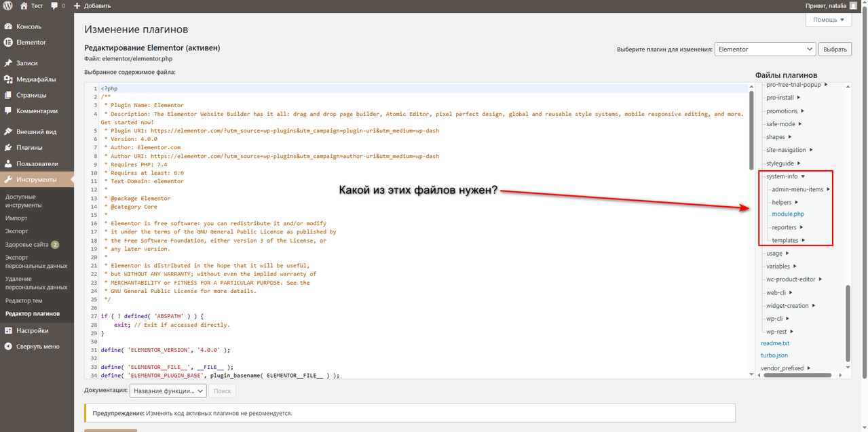Expand templates folder
Viewport: 868px width, 432px height.
click(788, 240)
